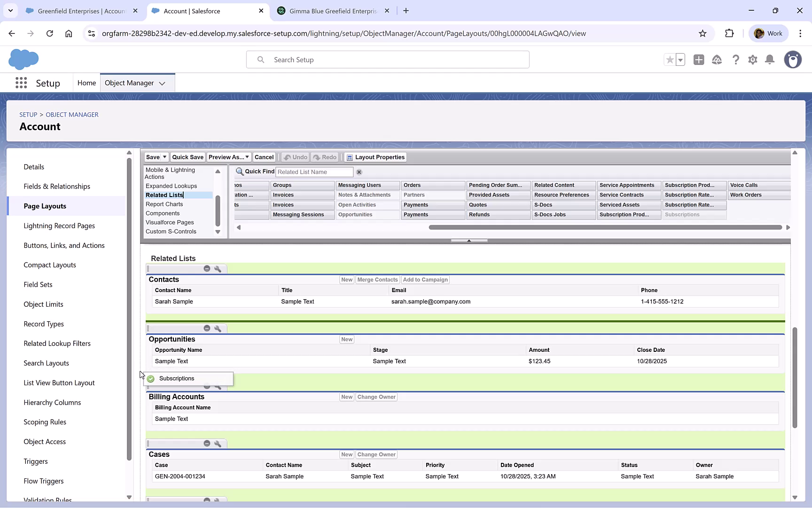The height and width of the screenshot is (508, 812).
Task: Open the App Launcher waffle icon
Action: pos(21,82)
